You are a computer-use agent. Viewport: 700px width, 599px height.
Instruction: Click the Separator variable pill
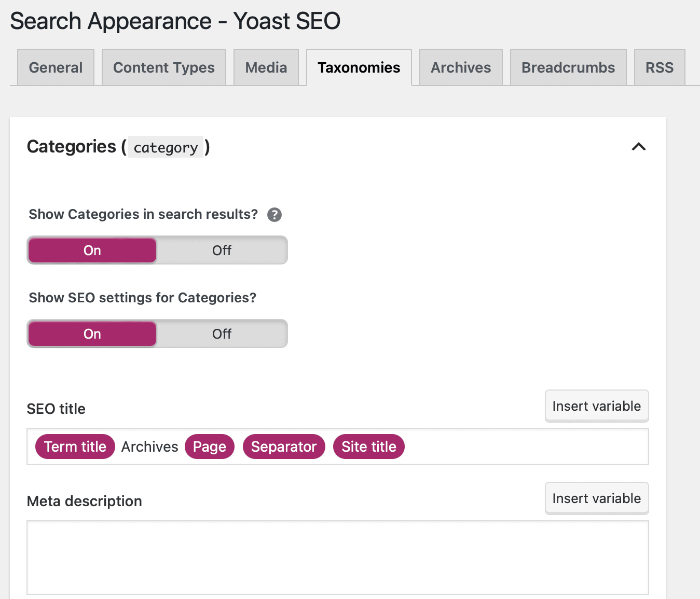click(x=283, y=446)
